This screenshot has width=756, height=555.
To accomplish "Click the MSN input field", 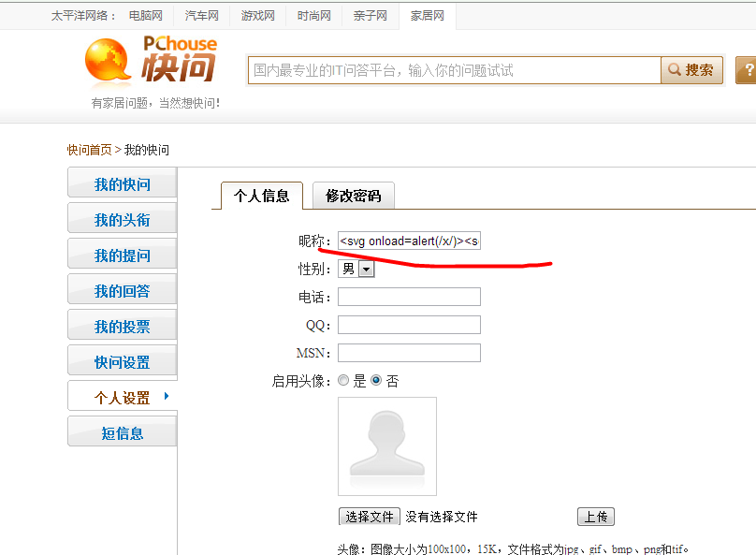I will click(x=409, y=353).
